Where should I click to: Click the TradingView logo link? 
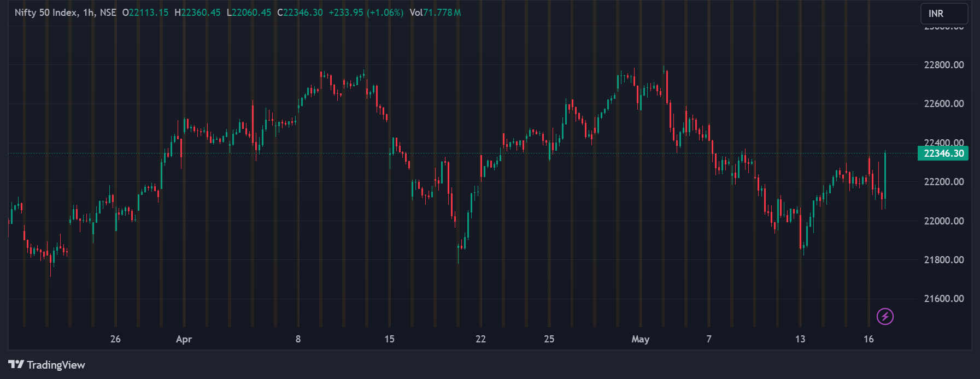[x=47, y=365]
